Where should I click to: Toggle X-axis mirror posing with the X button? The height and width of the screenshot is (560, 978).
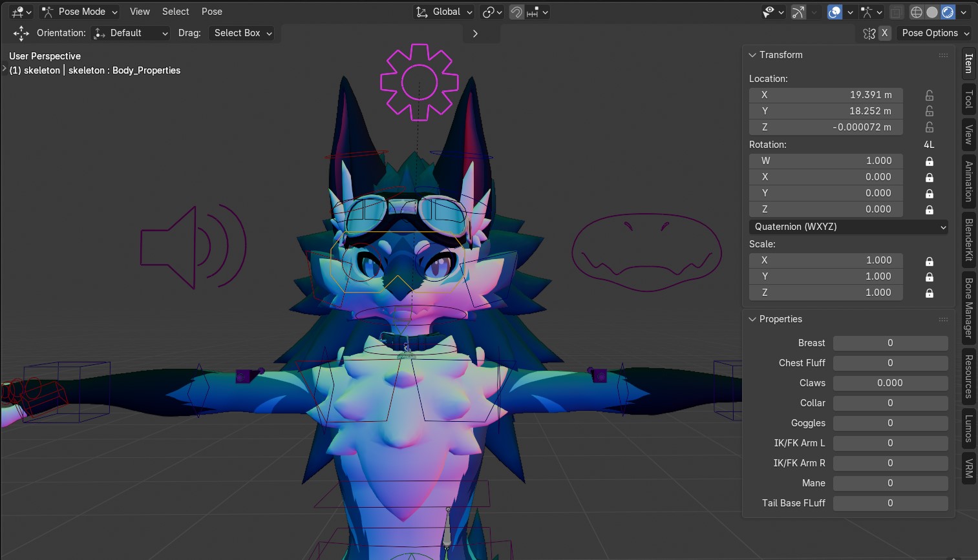click(x=884, y=33)
